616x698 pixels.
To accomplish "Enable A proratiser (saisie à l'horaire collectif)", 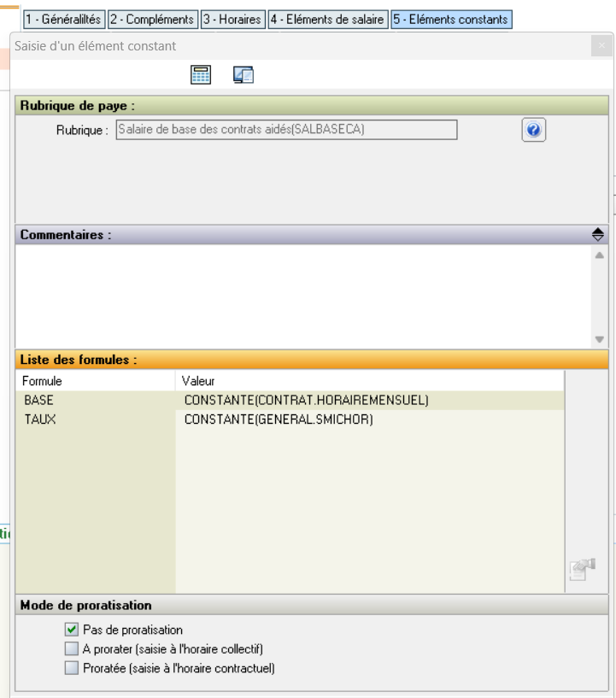I will pos(72,648).
